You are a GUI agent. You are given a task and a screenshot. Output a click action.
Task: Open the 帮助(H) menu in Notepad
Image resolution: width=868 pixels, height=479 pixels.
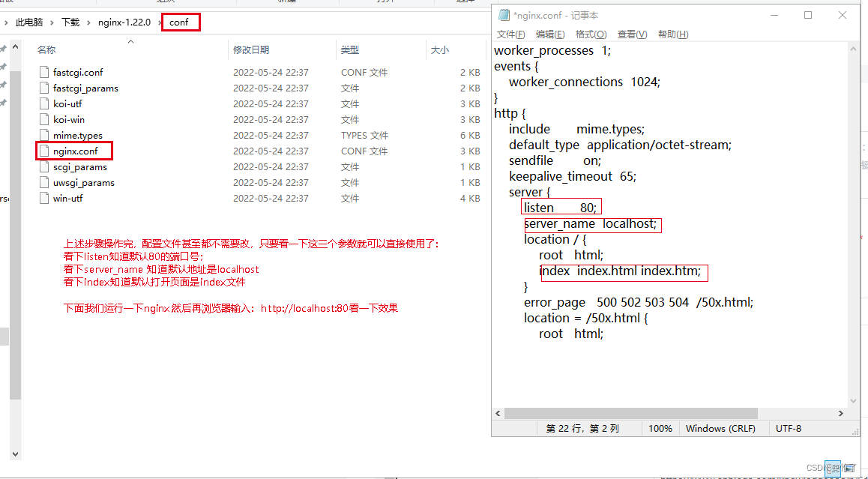click(x=673, y=34)
